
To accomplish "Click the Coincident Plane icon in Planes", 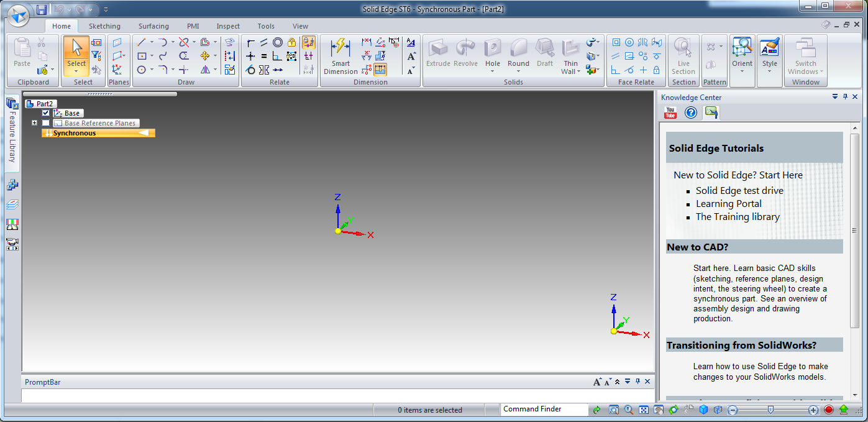I will pos(117,42).
